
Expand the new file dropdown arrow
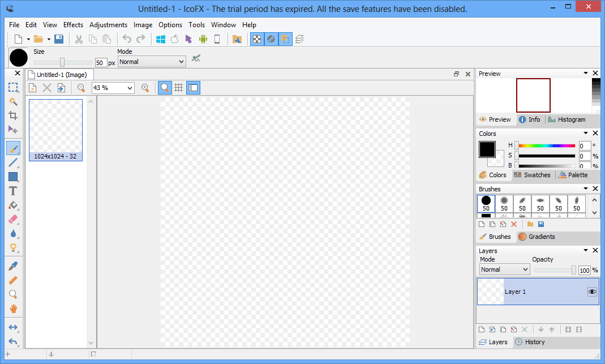click(x=28, y=39)
